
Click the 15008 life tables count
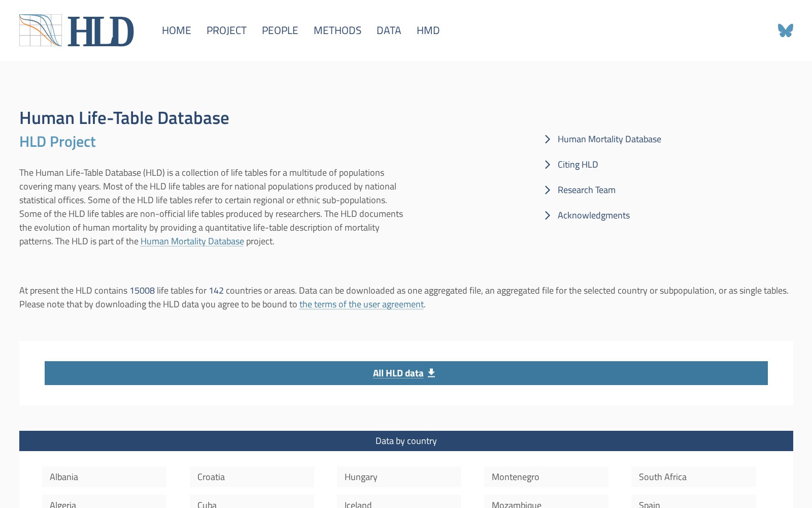[142, 291]
